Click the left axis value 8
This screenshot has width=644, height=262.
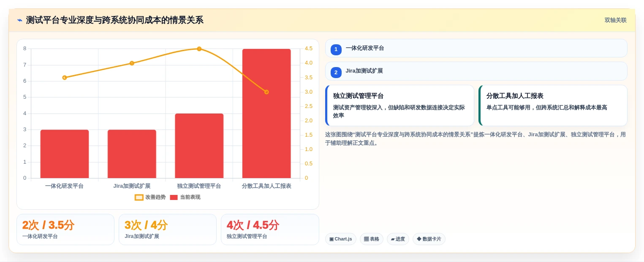pos(25,49)
